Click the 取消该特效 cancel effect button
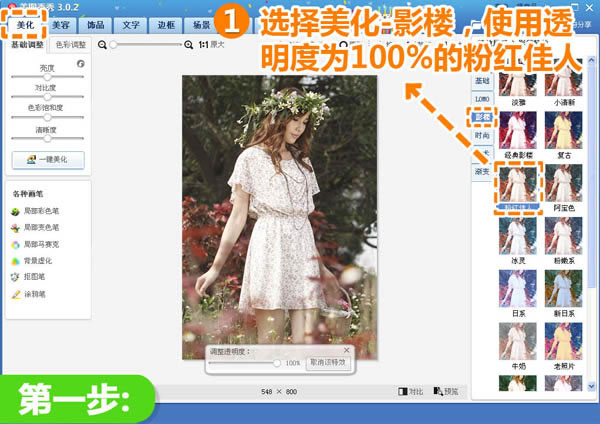 pyautogui.click(x=328, y=362)
